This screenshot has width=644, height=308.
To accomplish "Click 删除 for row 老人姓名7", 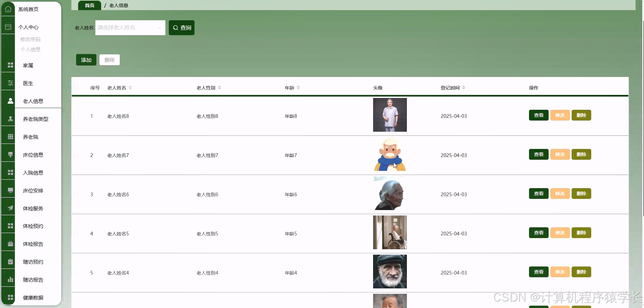I will (581, 154).
